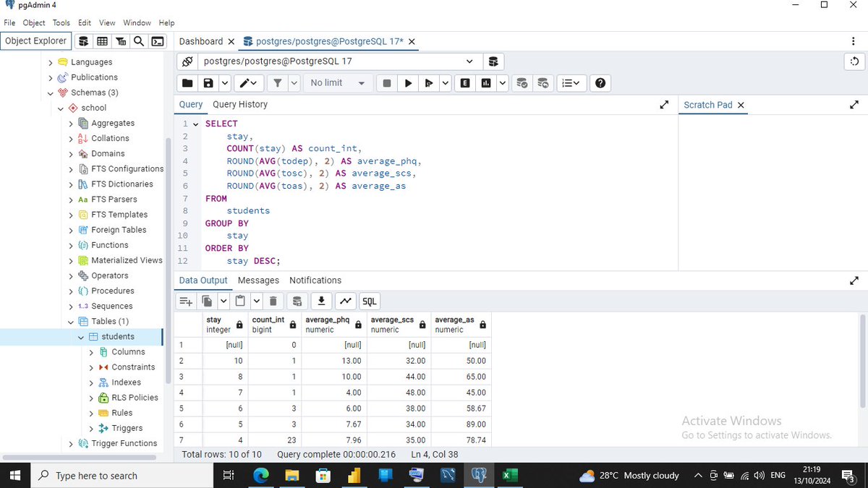The height and width of the screenshot is (488, 868).
Task: Collapse the school schema node
Action: click(61, 108)
